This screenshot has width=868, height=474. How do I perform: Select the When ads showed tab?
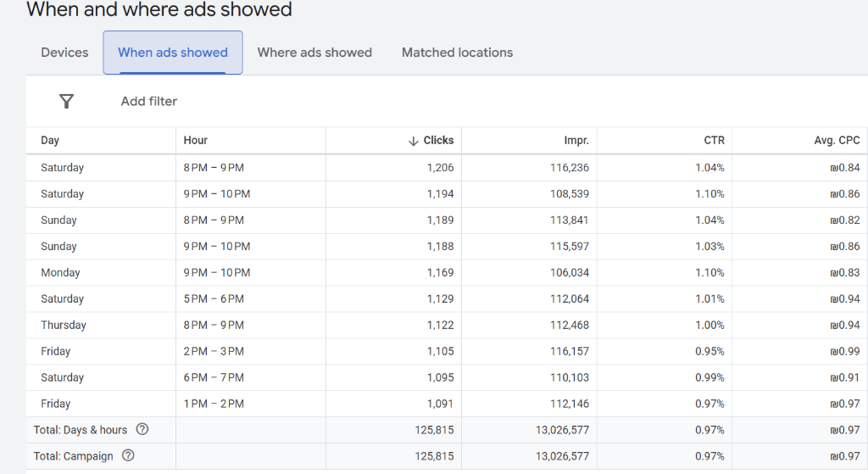pyautogui.click(x=173, y=53)
